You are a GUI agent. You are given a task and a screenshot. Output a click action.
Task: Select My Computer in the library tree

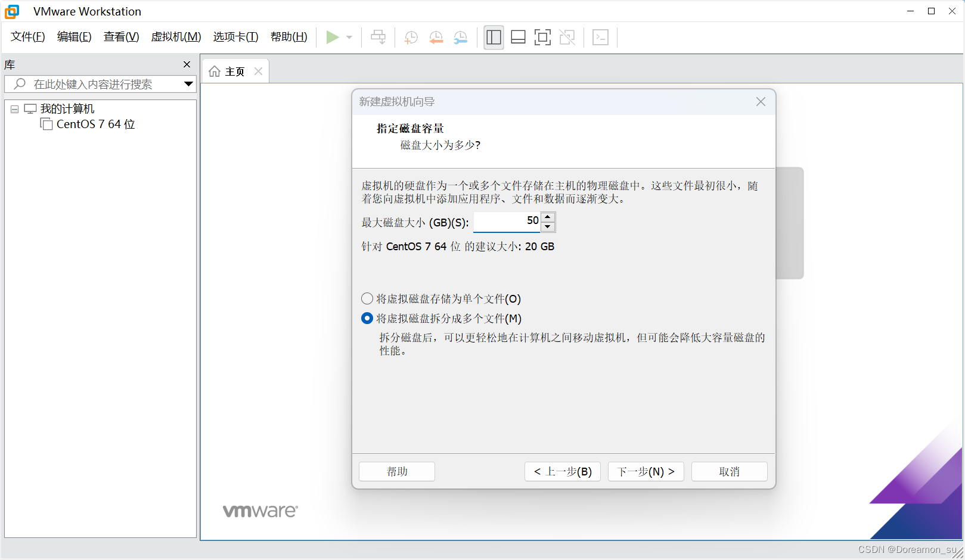[67, 109]
